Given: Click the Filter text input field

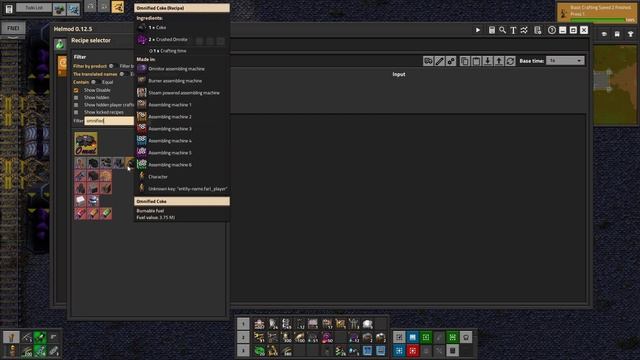Looking at the screenshot, I should point(109,121).
